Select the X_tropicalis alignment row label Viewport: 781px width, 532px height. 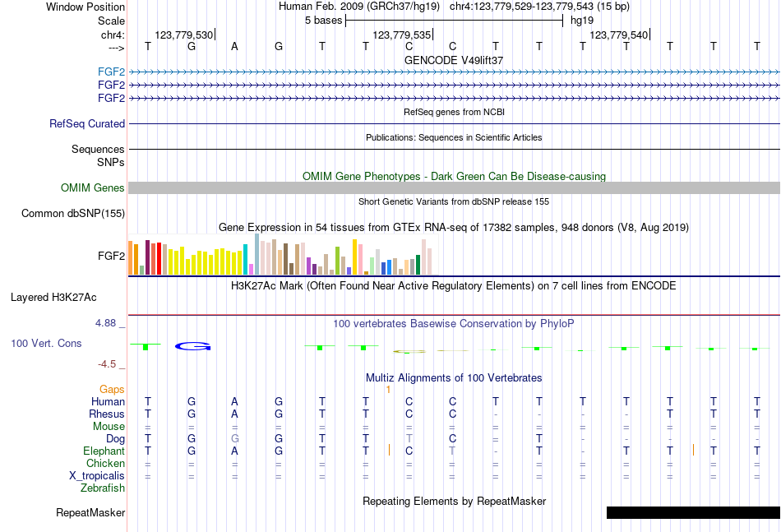(x=97, y=476)
